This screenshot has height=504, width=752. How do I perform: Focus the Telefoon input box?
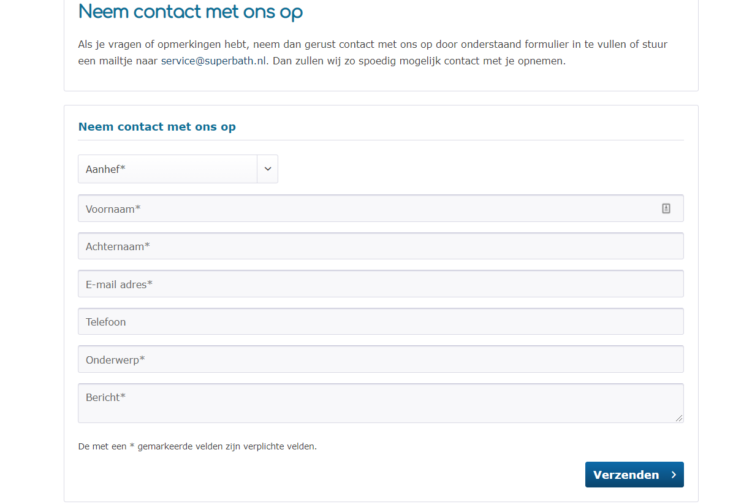click(x=380, y=322)
